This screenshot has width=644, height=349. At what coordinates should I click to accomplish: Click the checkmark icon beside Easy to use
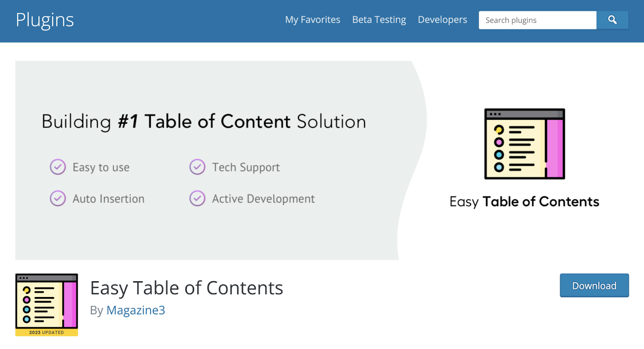58,167
